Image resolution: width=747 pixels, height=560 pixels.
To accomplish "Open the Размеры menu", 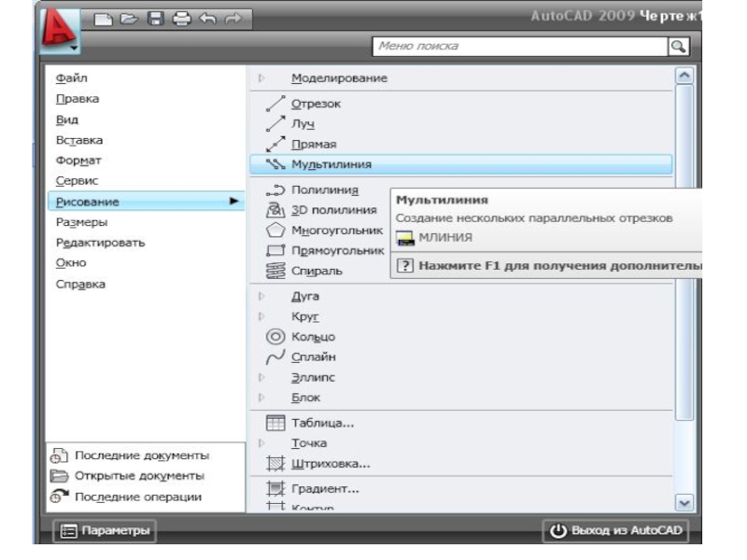I will [81, 222].
